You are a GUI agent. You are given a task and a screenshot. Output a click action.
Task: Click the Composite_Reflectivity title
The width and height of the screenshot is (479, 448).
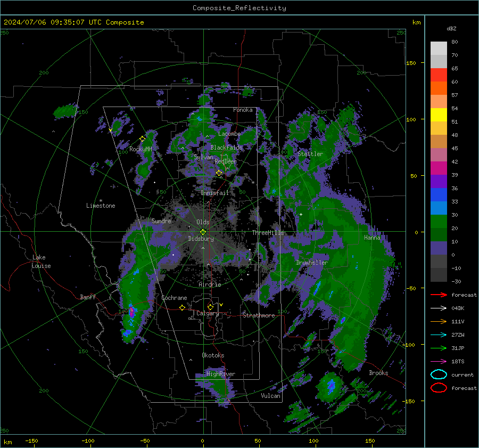pyautogui.click(x=239, y=8)
